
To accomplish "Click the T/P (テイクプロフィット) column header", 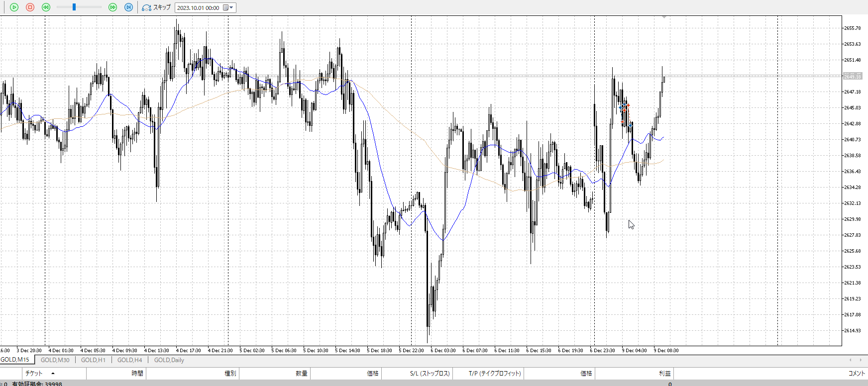I will 494,373.
